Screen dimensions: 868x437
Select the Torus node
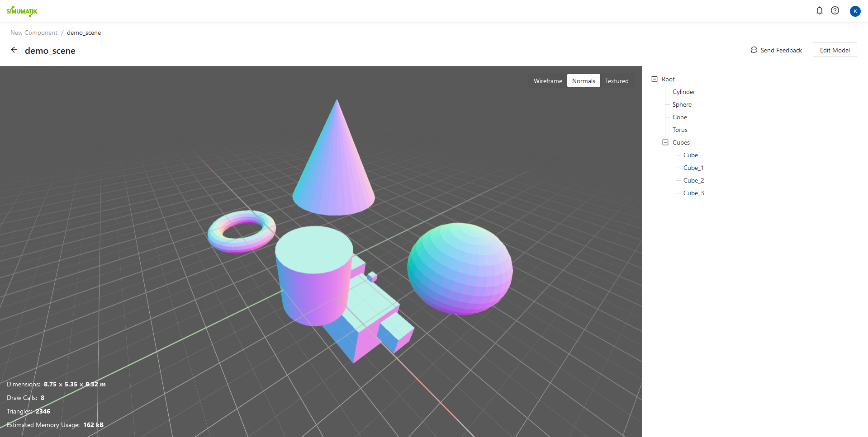(x=679, y=130)
